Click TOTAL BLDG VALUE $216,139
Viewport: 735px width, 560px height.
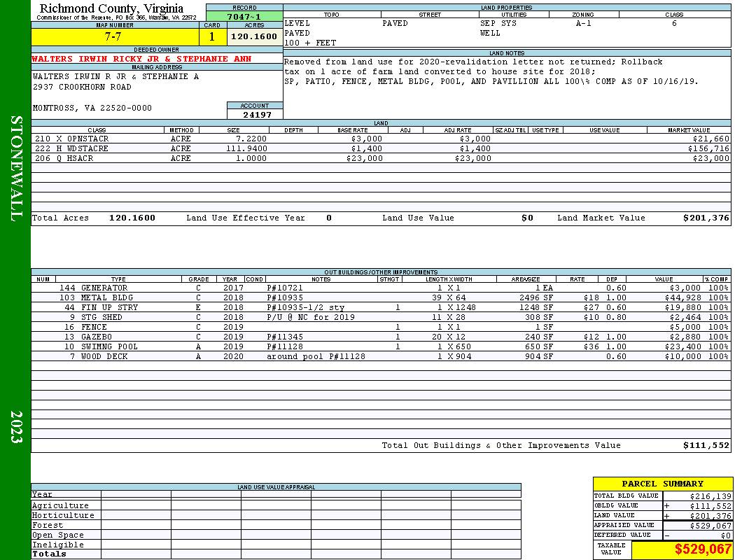710,496
